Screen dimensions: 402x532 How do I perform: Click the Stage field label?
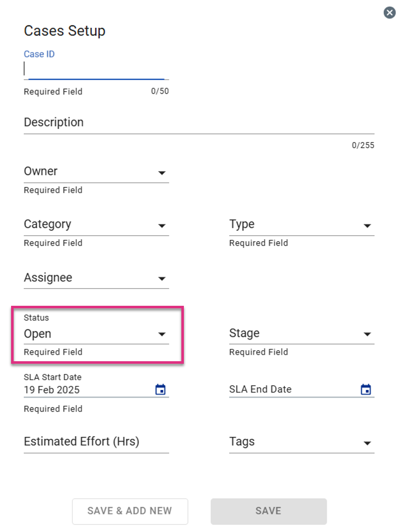(244, 334)
